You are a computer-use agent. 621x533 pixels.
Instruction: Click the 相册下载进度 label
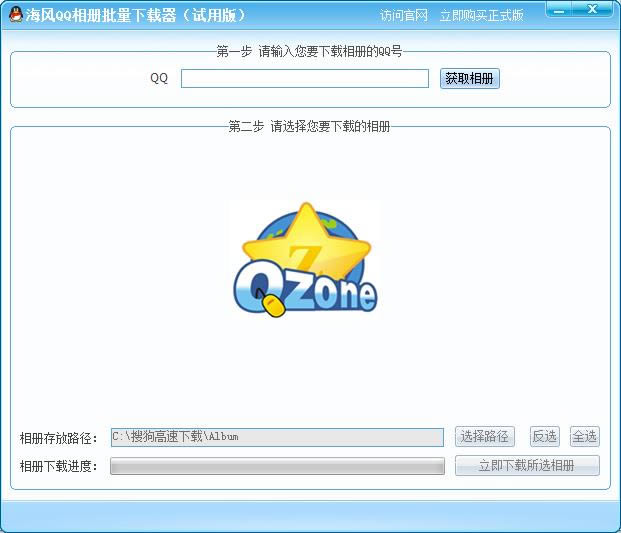coord(59,466)
